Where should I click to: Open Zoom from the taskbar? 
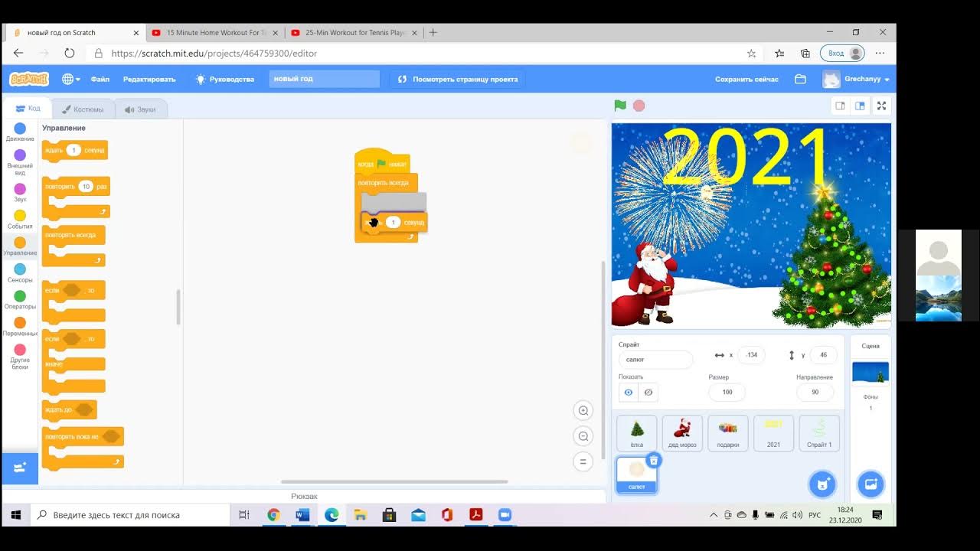(505, 515)
